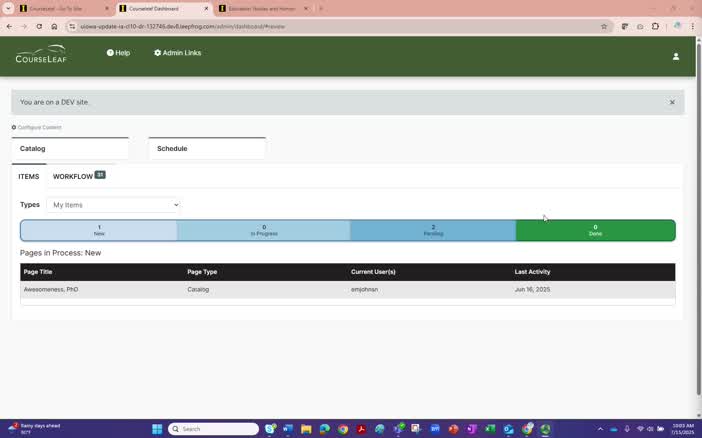The height and width of the screenshot is (438, 702).
Task: Select the ITEMS tab
Action: (29, 176)
